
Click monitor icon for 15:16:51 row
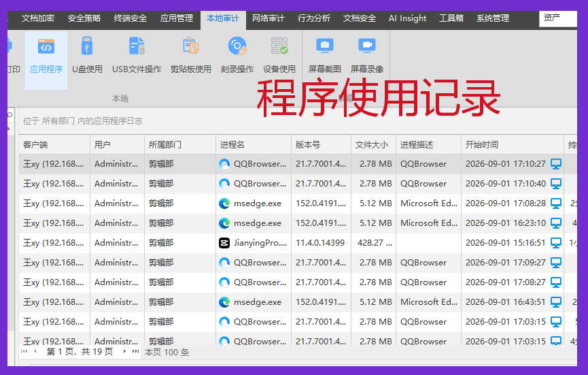[x=556, y=243]
